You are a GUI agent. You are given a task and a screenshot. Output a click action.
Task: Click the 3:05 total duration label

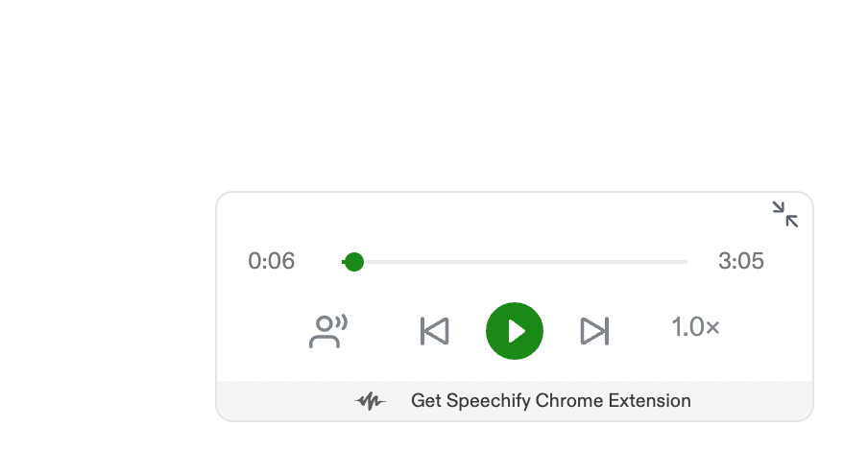click(741, 262)
